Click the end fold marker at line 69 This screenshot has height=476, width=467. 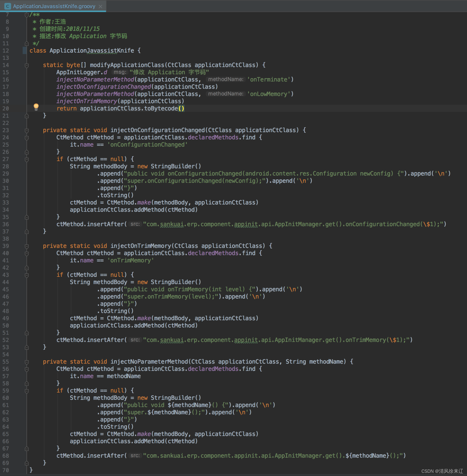(27, 463)
